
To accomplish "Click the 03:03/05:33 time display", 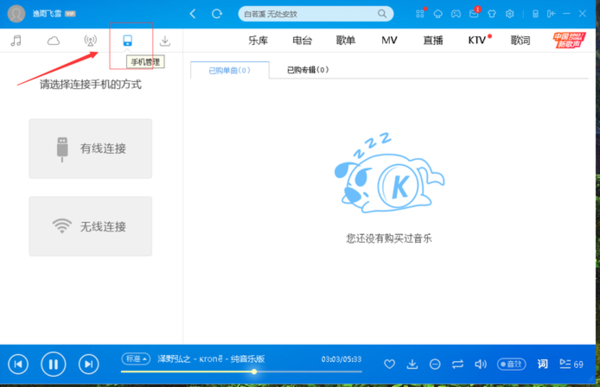I will click(341, 359).
